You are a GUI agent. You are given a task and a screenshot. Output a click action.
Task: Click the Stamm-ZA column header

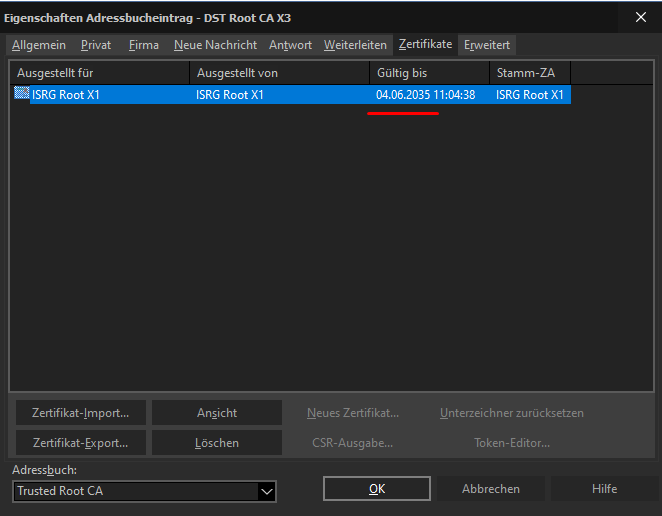coord(530,73)
